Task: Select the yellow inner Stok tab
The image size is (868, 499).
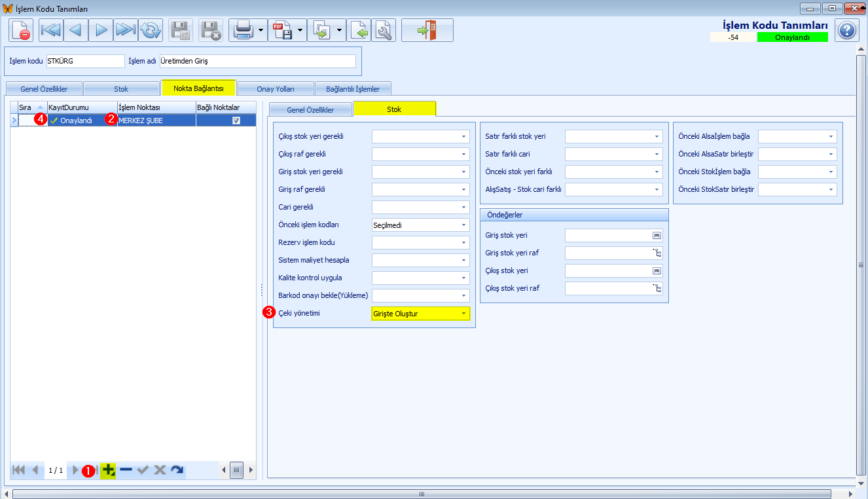Action: click(394, 109)
